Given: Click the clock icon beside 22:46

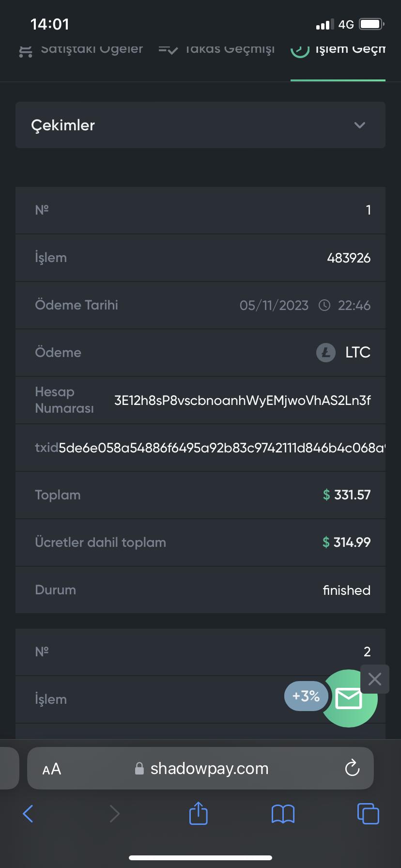Looking at the screenshot, I should (324, 306).
